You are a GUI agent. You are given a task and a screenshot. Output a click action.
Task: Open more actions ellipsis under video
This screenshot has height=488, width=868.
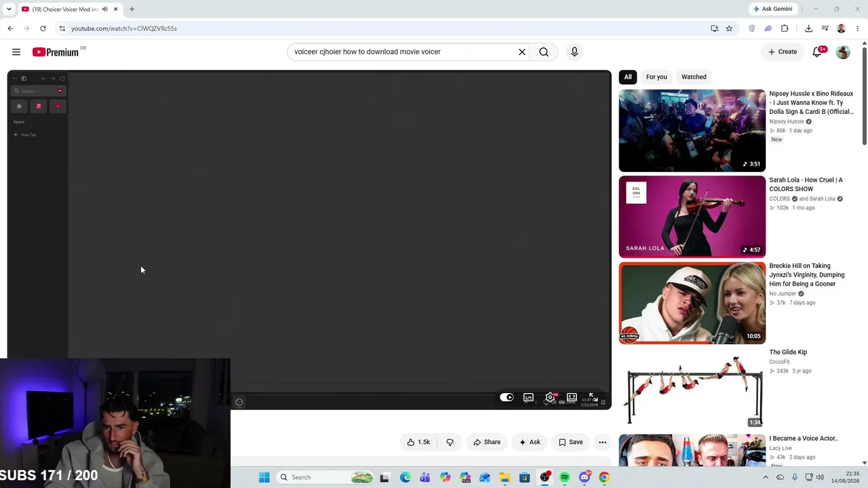(x=602, y=443)
